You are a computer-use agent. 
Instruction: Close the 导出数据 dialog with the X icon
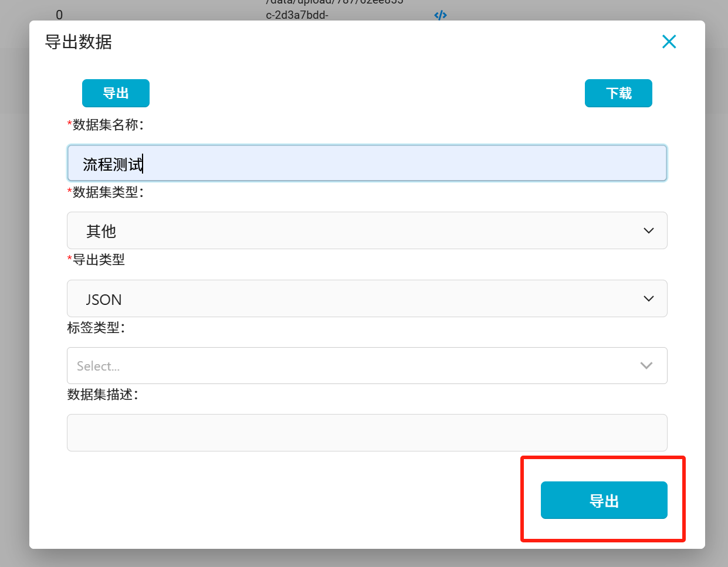point(669,42)
